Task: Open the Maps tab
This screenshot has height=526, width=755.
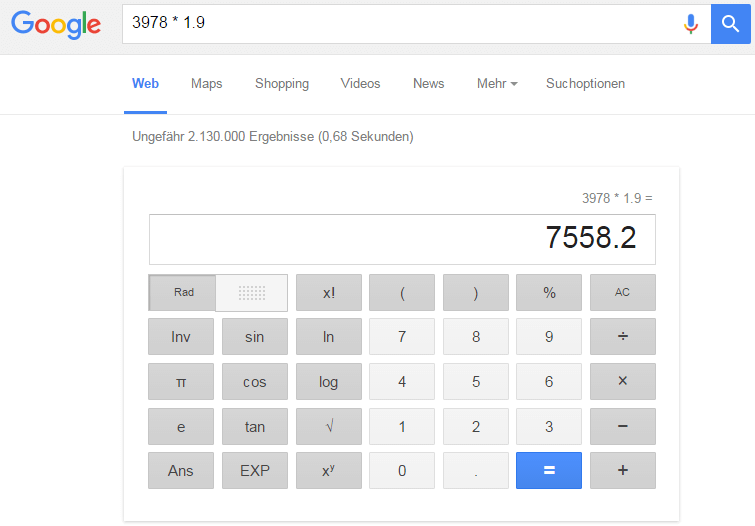Action: point(207,83)
